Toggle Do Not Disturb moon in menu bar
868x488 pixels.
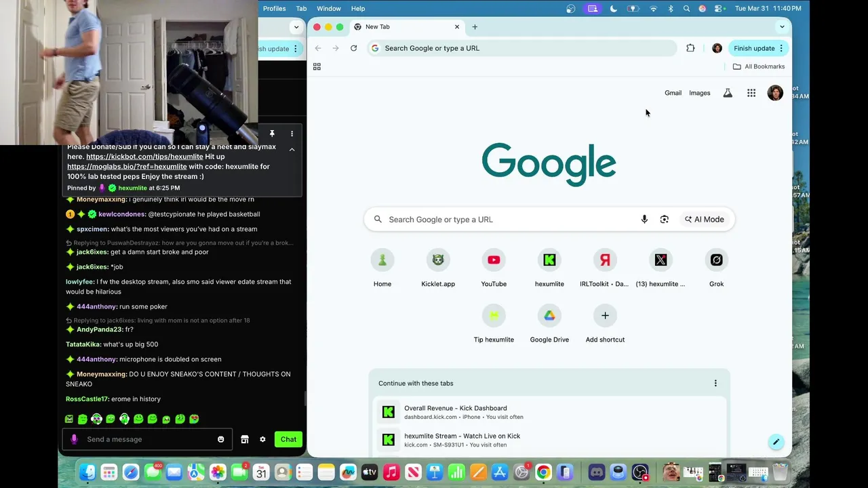pyautogui.click(x=614, y=9)
